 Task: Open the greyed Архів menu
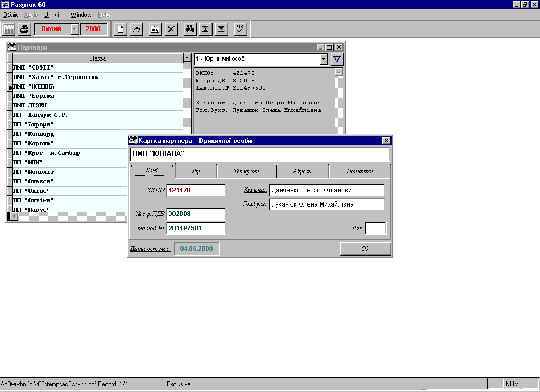coord(31,15)
